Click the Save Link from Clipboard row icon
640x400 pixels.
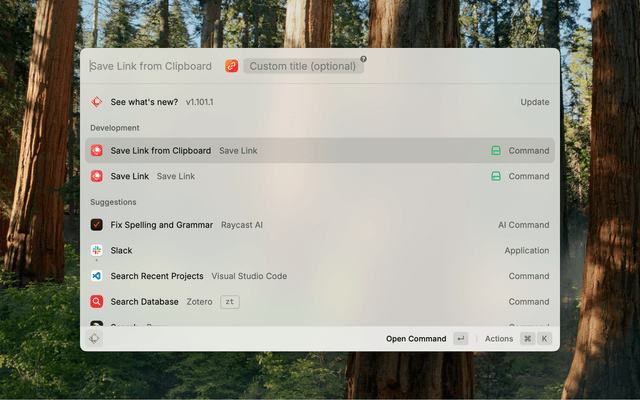click(x=97, y=151)
